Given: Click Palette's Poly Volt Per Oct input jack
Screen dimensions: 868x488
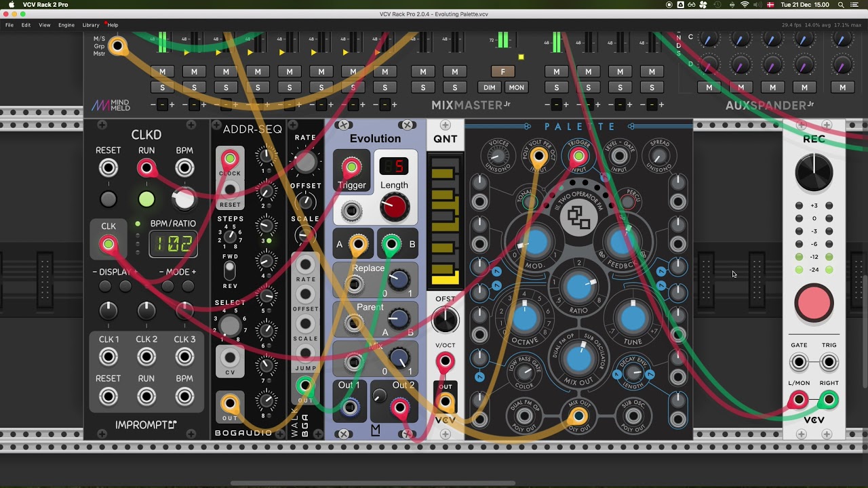Looking at the screenshot, I should tap(538, 157).
